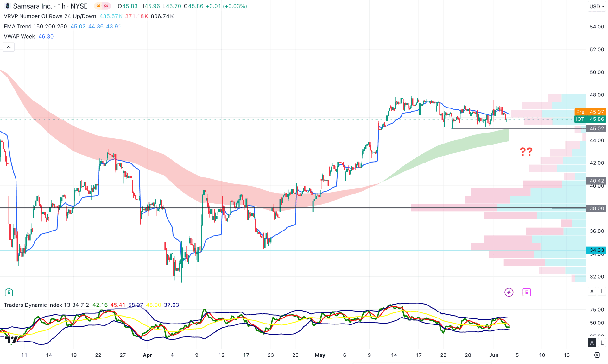
Task: Click the VWAP Week value 46.30
Action: (46, 36)
